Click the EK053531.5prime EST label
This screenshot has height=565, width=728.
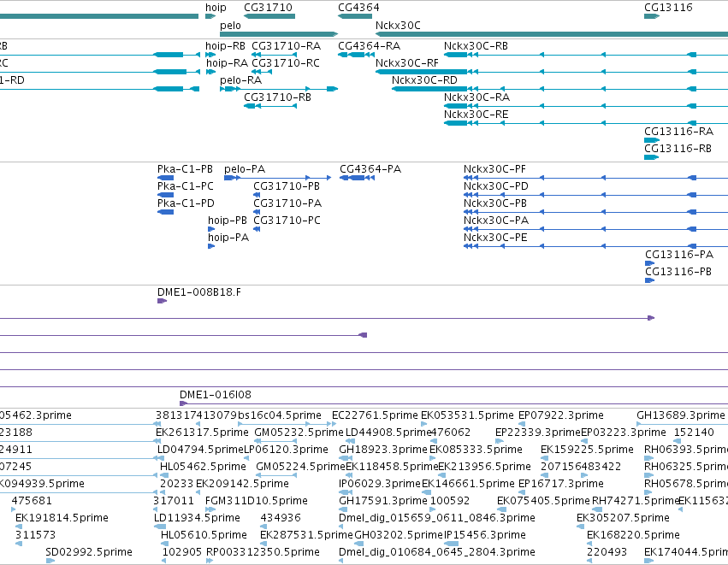click(x=467, y=415)
